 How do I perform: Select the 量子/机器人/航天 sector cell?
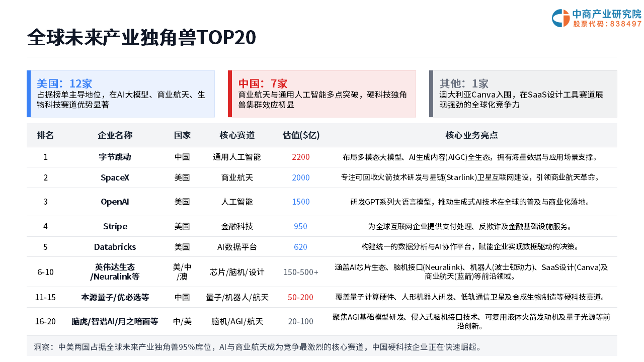(x=237, y=297)
